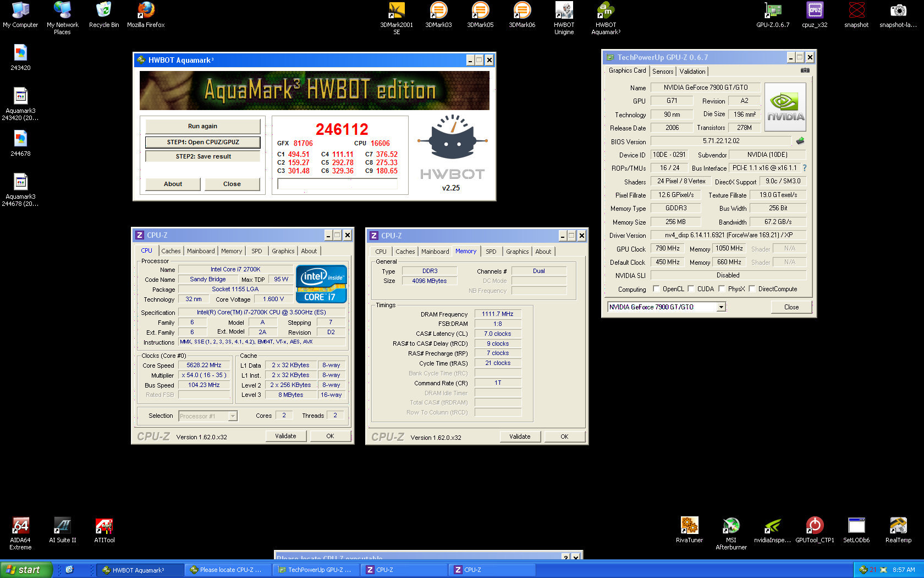
Task: Open the Windows start button
Action: (26, 570)
